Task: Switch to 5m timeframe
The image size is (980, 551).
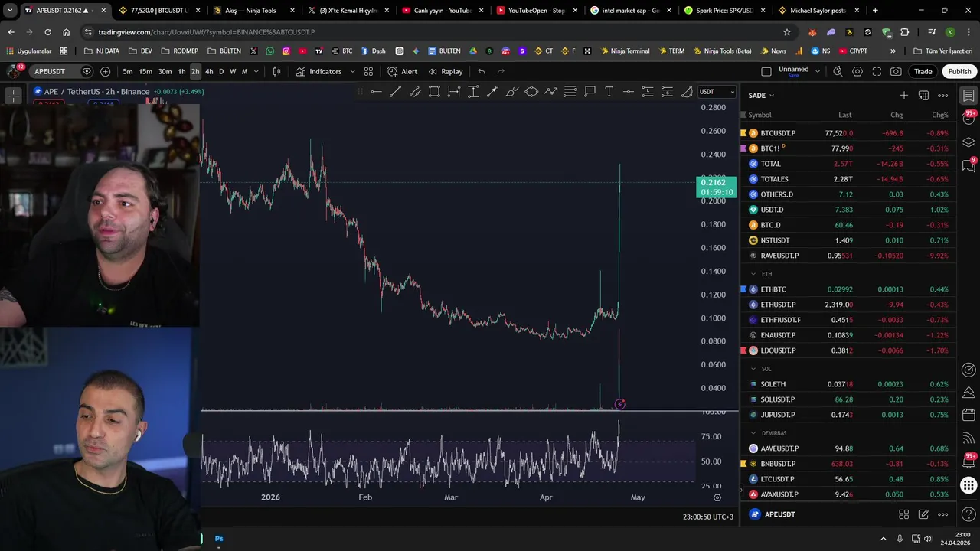Action: pos(128,71)
